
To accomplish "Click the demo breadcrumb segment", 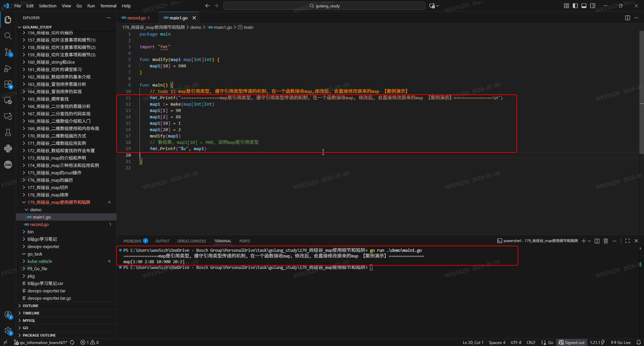I will tap(196, 27).
